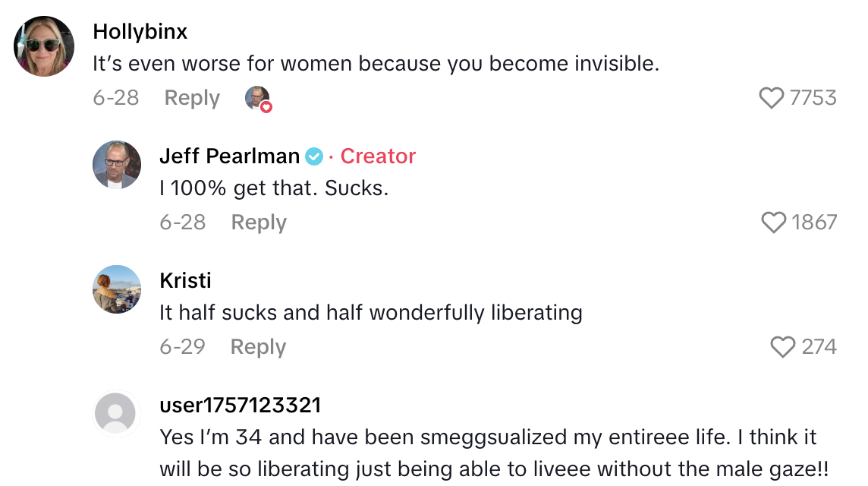This screenshot has width=868, height=486.
Task: Reply to Kristi's comment
Action: pos(258,347)
